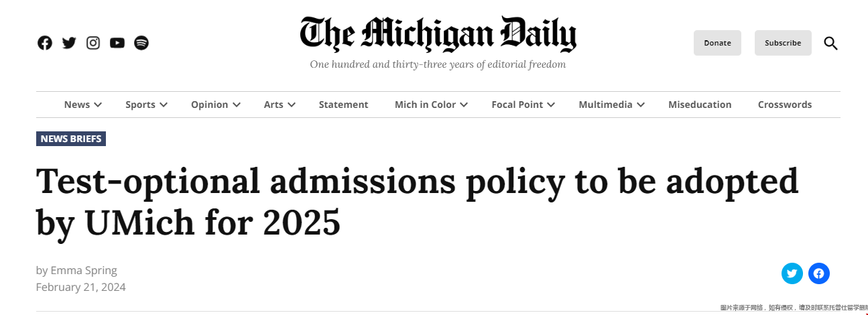Share article via blue Facebook button
Image resolution: width=868 pixels, height=315 pixels.
coord(818,273)
